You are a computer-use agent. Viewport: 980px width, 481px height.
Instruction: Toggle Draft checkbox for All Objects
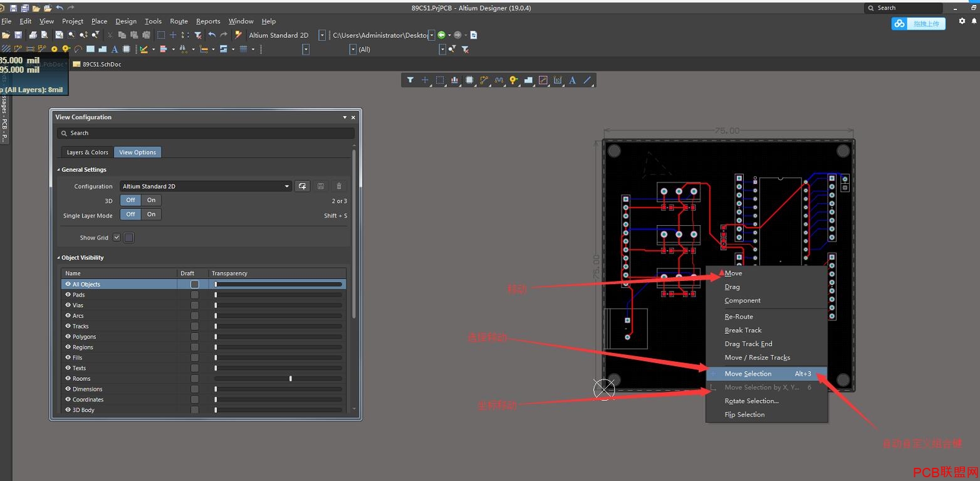(194, 284)
